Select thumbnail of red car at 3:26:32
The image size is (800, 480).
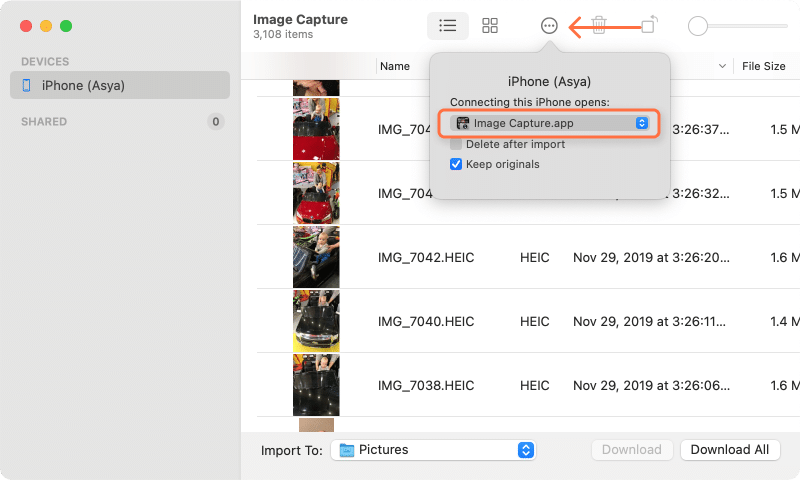point(316,193)
